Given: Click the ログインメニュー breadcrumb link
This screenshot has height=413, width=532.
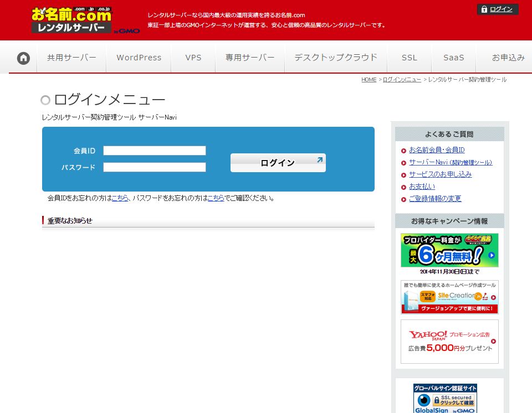Looking at the screenshot, I should pos(402,80).
